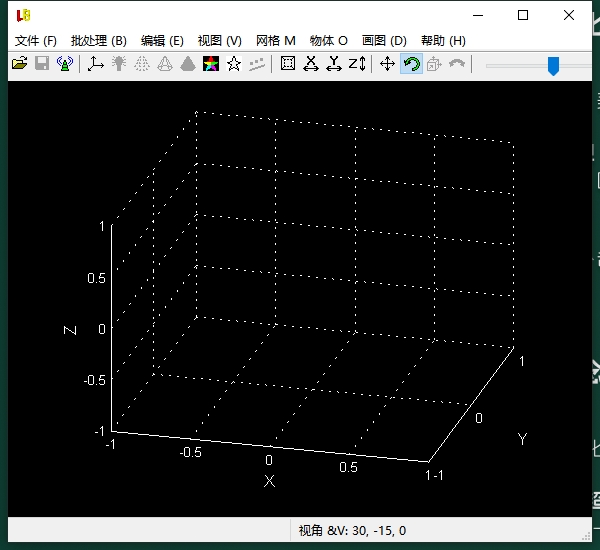Open the 帮助 (H) menu
This screenshot has height=550, width=600.
pos(443,41)
